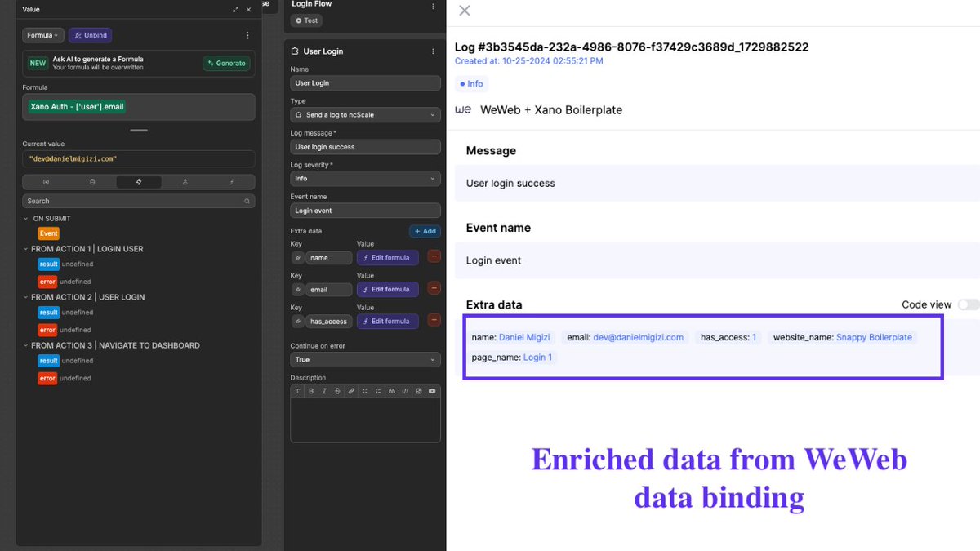Remove the name extra data row

(x=434, y=256)
